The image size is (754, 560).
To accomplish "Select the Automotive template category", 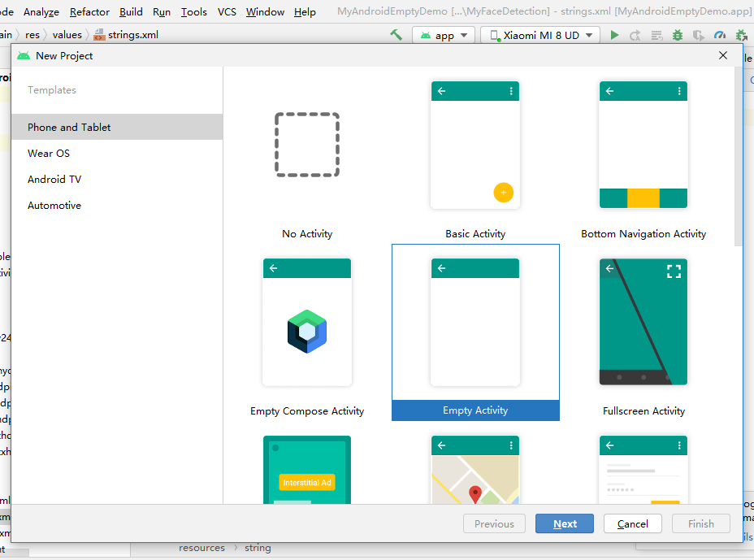I will coord(117,205).
